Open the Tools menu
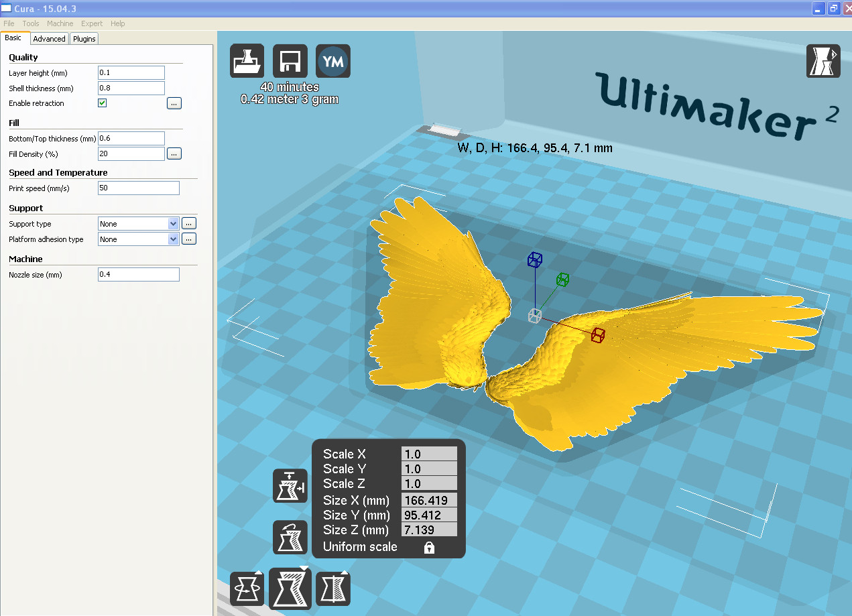 pyautogui.click(x=31, y=23)
